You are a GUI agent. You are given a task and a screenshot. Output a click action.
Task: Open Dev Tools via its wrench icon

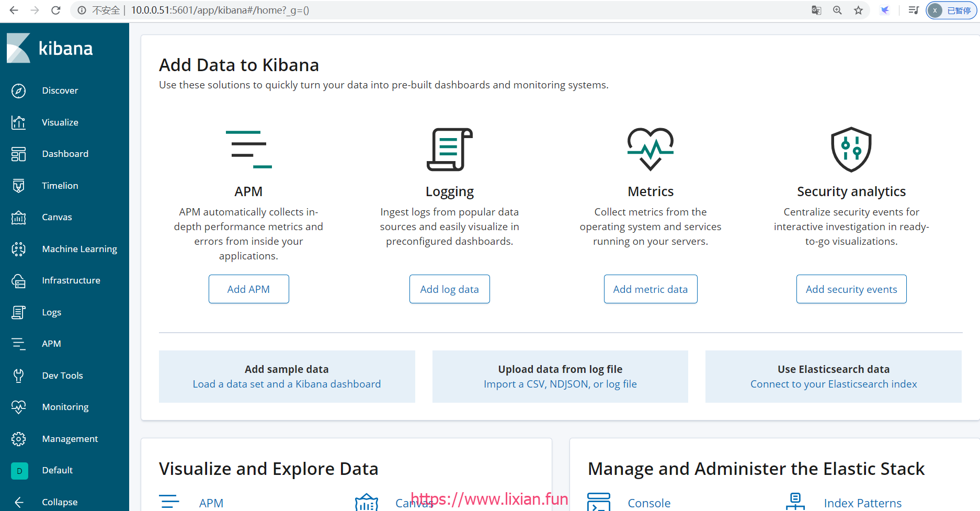click(x=18, y=376)
